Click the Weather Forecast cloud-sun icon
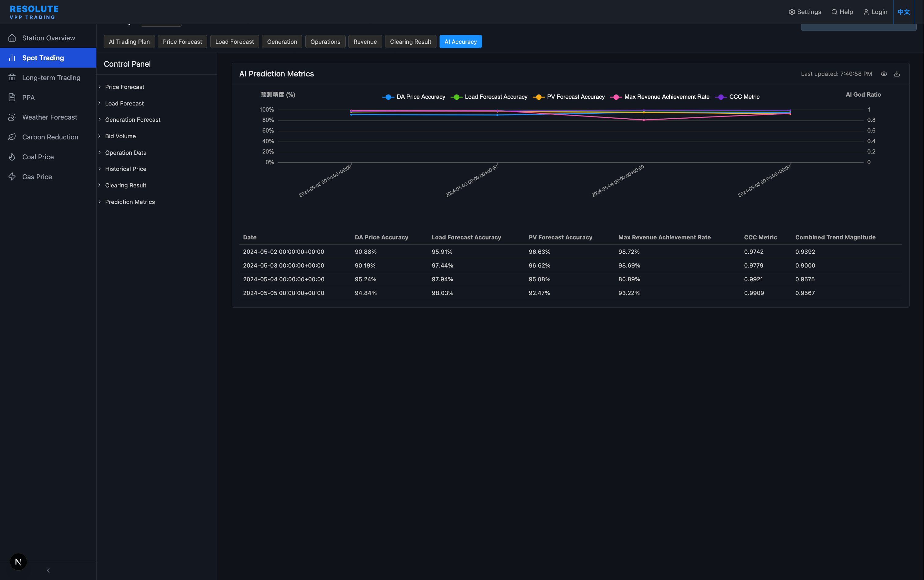 [x=12, y=117]
